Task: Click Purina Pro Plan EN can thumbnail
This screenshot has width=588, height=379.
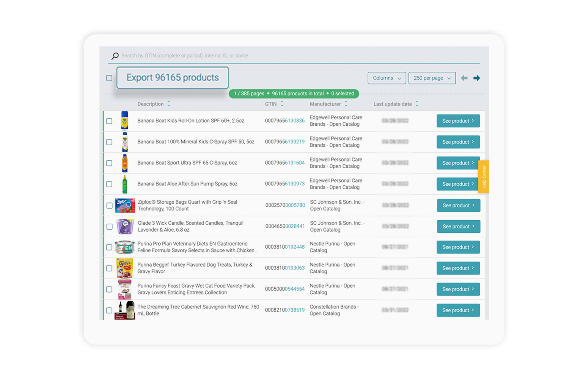Action: coord(125,247)
